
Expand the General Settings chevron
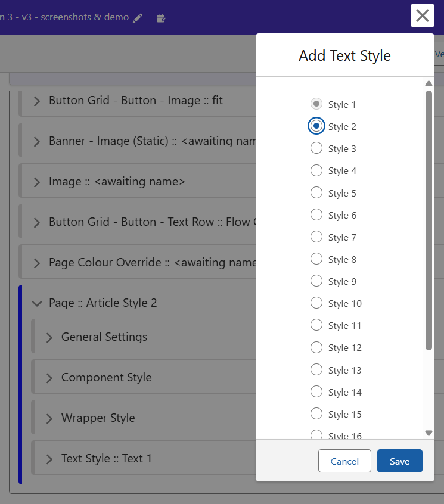click(49, 337)
